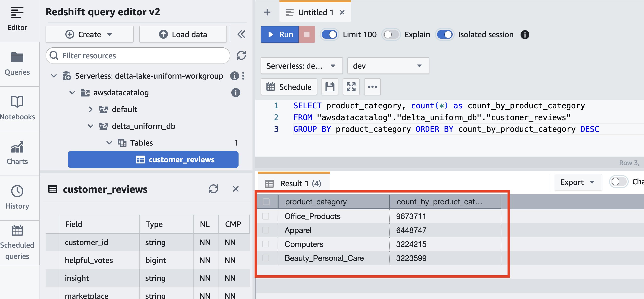The width and height of the screenshot is (644, 299).
Task: Expand the default schema node
Action: (x=91, y=109)
